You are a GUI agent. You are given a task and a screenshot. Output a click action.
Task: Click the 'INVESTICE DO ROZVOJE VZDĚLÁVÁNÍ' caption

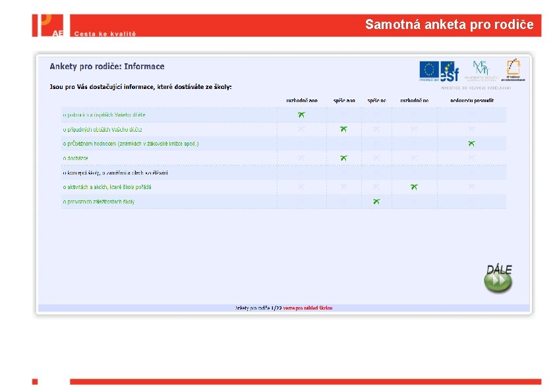pos(476,88)
